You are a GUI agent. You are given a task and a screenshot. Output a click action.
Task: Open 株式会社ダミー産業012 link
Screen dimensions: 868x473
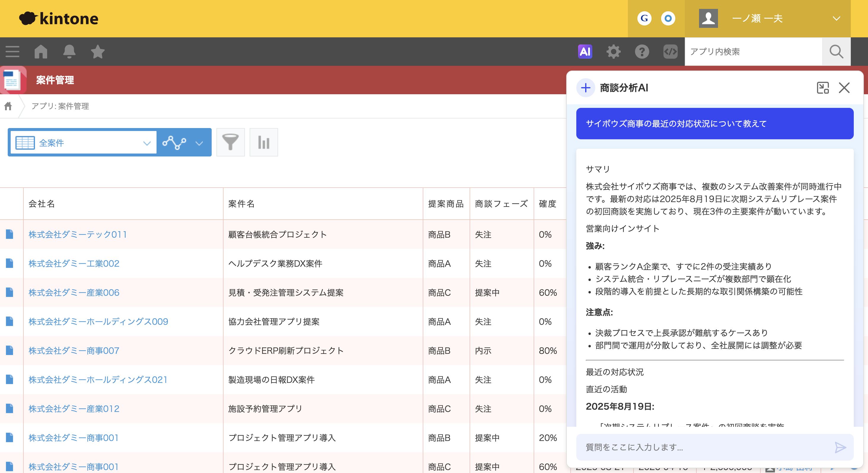click(74, 408)
